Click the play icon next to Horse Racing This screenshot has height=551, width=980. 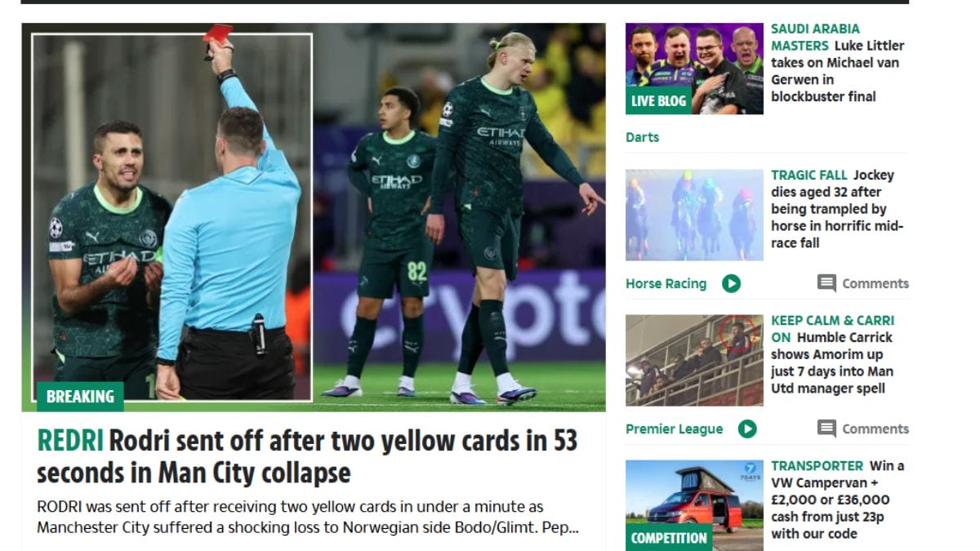pyautogui.click(x=731, y=283)
